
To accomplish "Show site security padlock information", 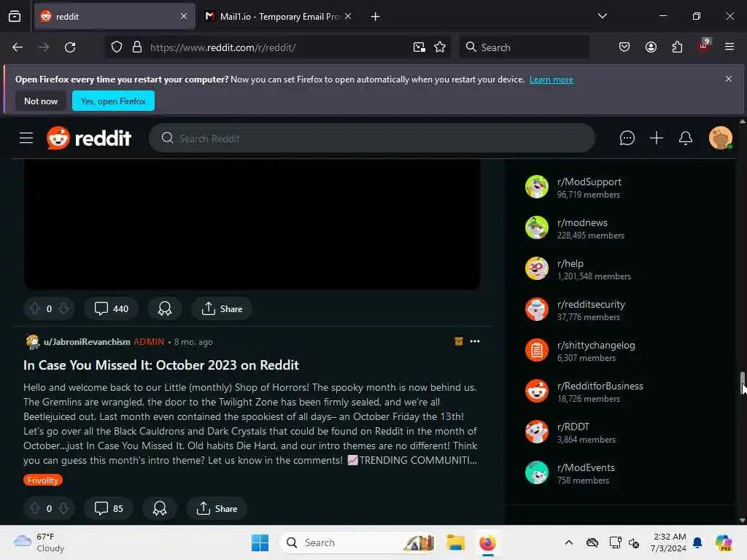I will click(x=137, y=47).
